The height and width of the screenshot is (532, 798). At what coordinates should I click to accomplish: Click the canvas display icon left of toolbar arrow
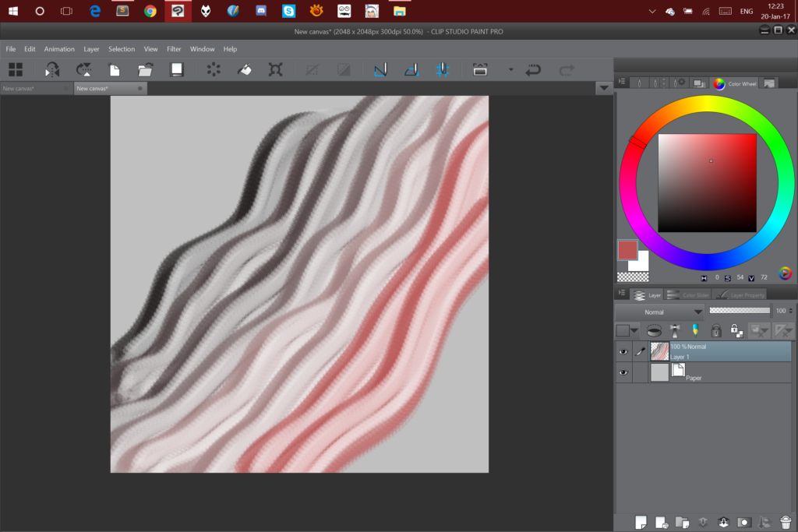pyautogui.click(x=480, y=69)
